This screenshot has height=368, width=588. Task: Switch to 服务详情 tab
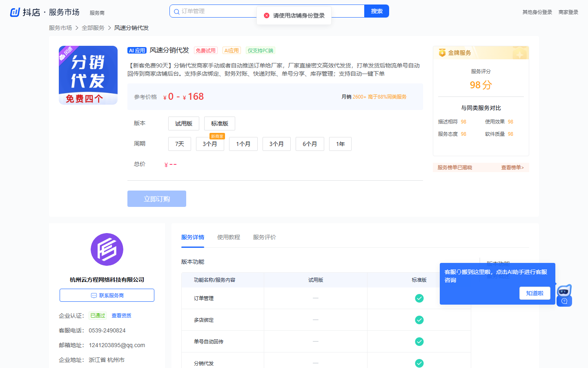click(x=193, y=237)
